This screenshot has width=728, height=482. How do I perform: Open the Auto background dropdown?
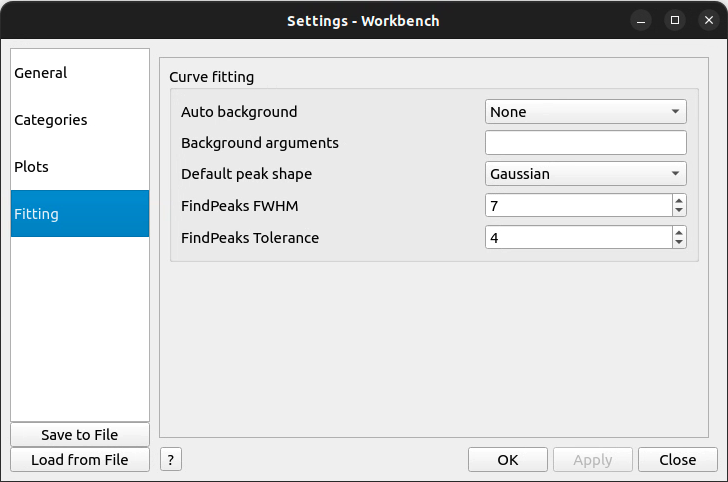[585, 112]
